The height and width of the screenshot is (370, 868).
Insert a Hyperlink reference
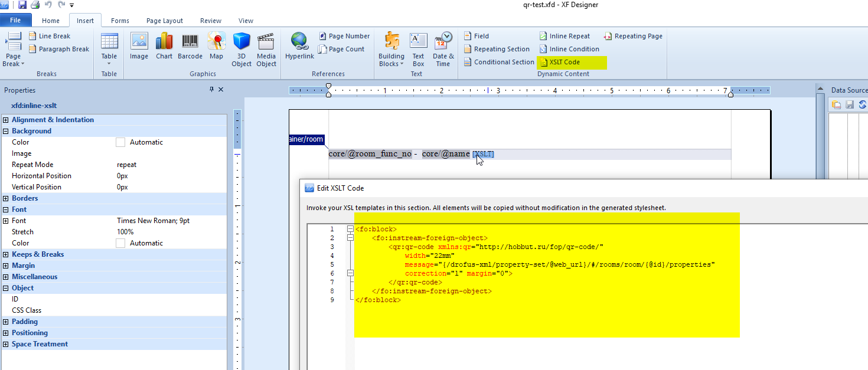click(299, 47)
